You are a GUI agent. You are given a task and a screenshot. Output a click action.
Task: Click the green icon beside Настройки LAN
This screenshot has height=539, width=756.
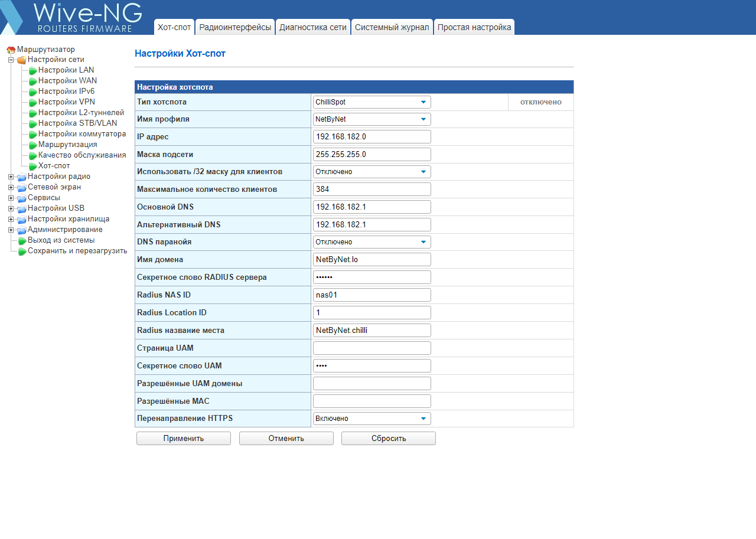click(x=33, y=71)
